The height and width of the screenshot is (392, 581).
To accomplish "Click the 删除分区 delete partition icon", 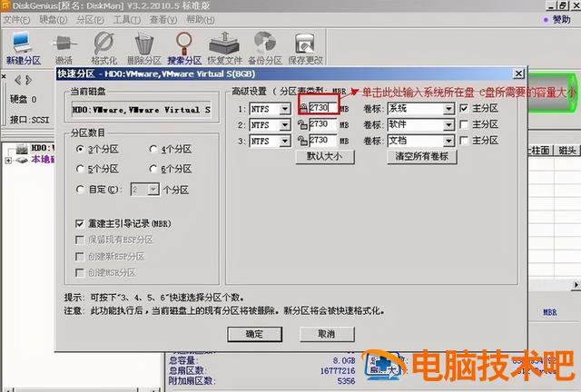I will click(143, 45).
